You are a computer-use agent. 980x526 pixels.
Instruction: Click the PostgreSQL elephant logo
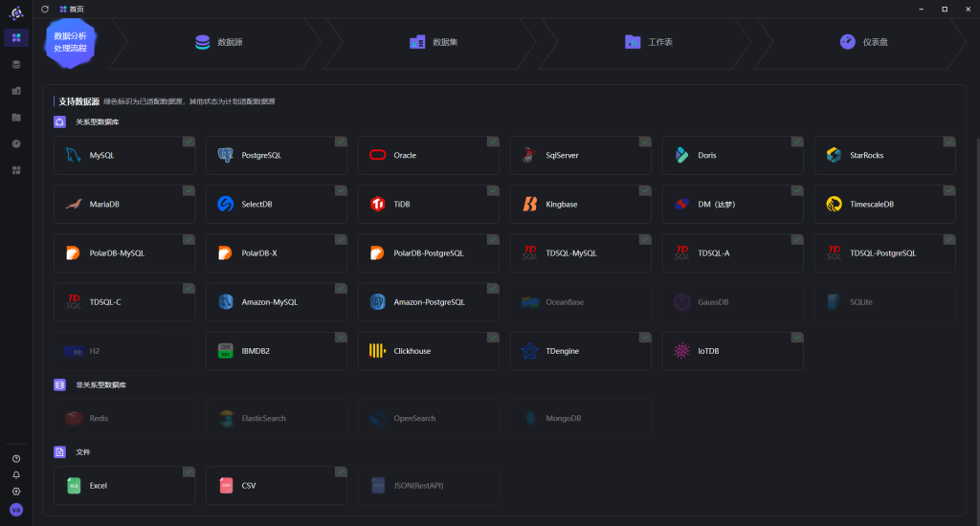point(226,155)
